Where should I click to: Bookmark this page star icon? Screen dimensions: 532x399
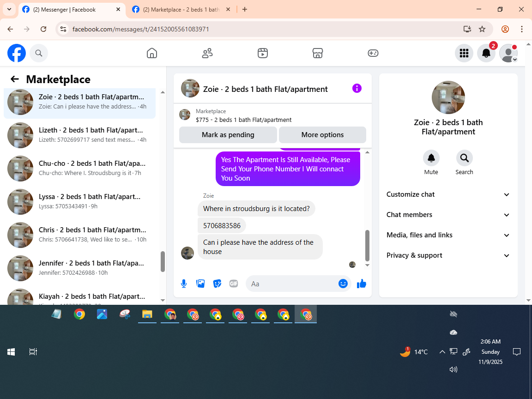click(x=482, y=29)
